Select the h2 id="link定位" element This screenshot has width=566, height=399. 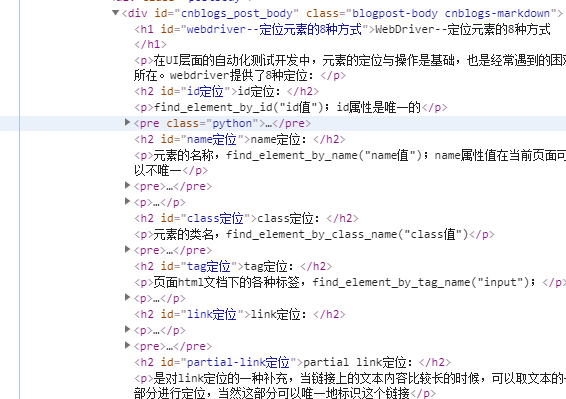pyautogui.click(x=240, y=315)
